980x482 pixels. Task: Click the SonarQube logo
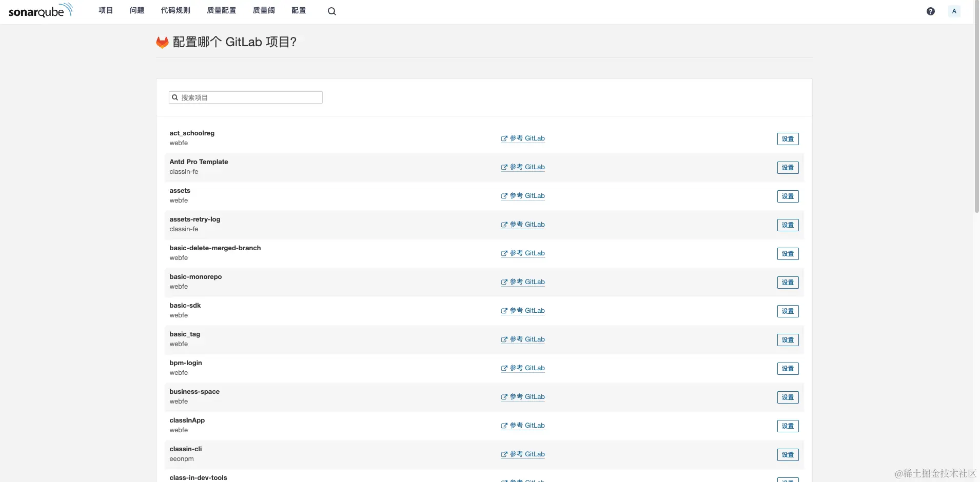tap(41, 11)
